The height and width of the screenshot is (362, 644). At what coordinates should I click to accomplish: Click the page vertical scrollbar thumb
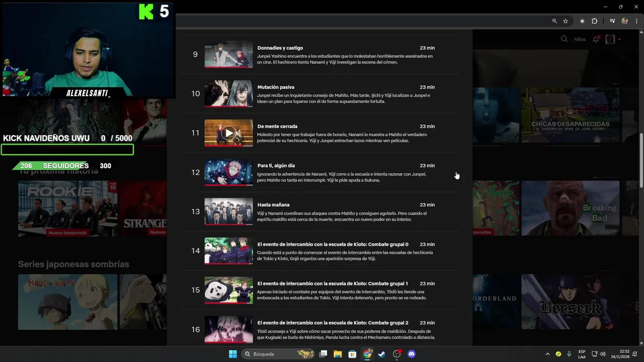click(641, 159)
